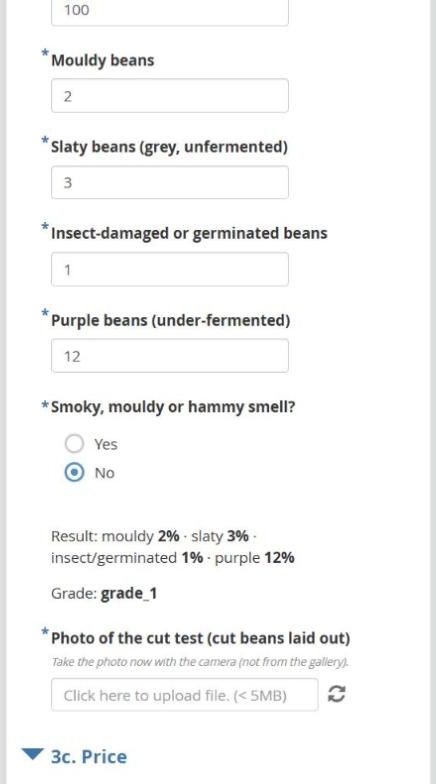
Task: Click the Insect-damaged or germinated beans label
Action: [189, 234]
